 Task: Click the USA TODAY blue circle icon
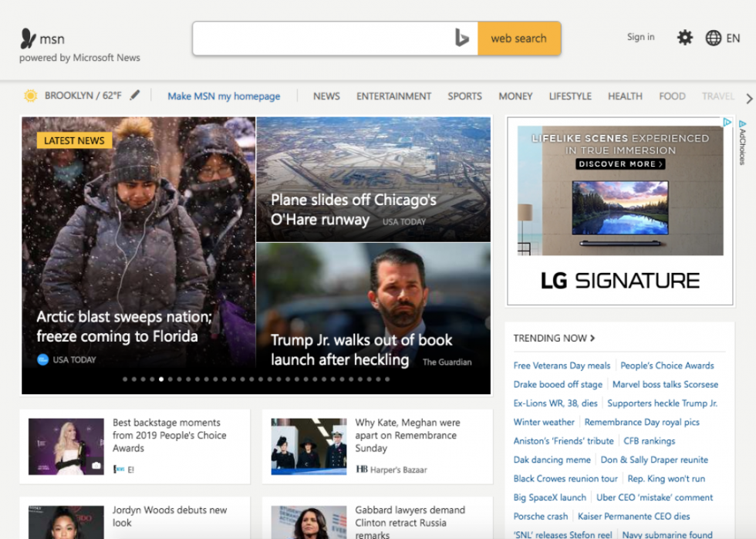point(43,359)
